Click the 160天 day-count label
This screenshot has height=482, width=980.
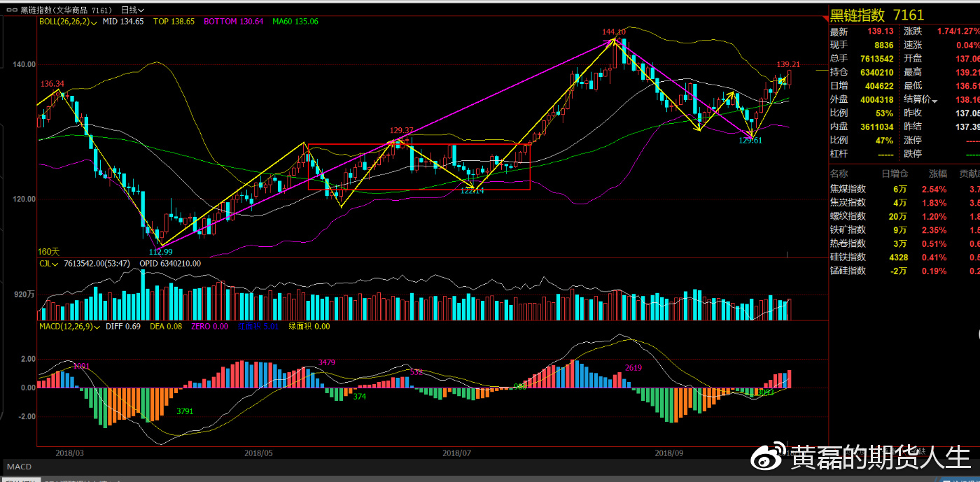pyautogui.click(x=49, y=251)
